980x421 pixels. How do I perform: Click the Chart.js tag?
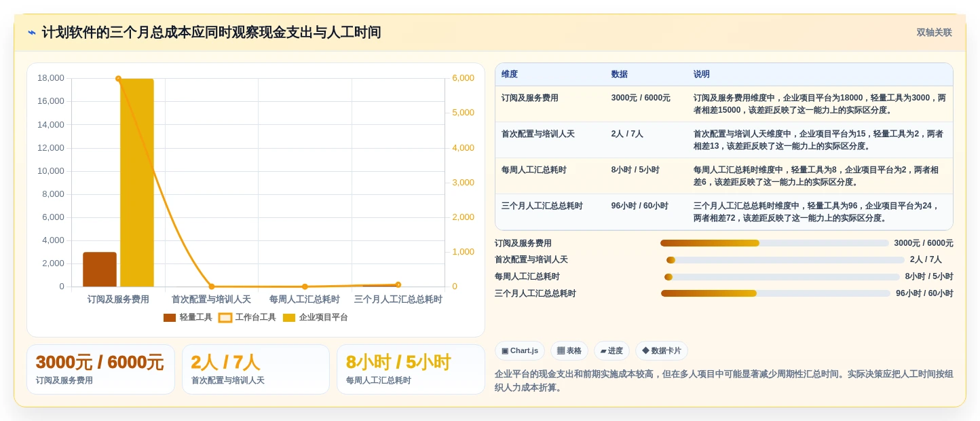(x=520, y=351)
